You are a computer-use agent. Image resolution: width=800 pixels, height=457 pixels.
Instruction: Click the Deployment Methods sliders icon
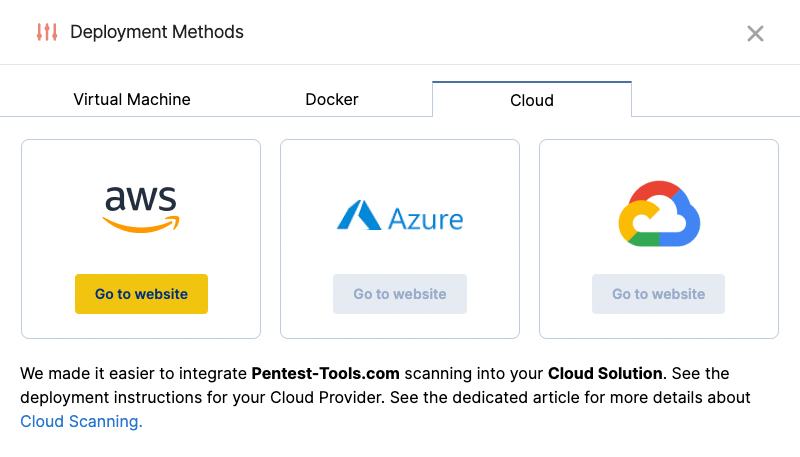[47, 32]
